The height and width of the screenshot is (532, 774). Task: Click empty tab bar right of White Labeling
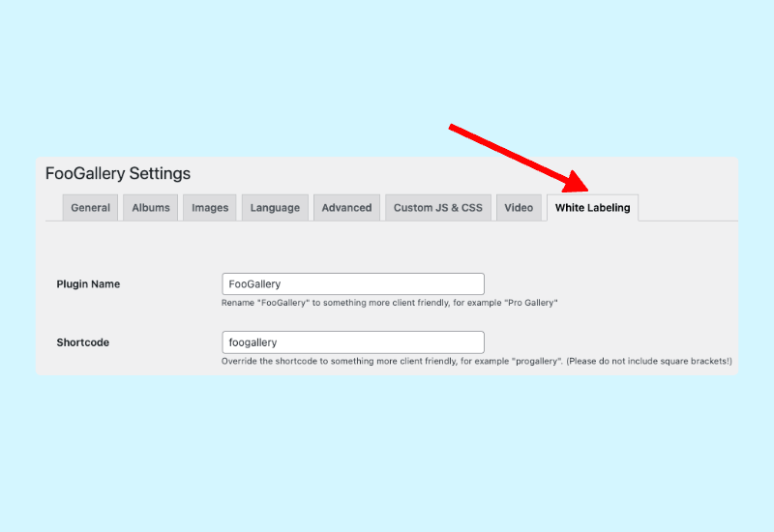tap(687, 208)
